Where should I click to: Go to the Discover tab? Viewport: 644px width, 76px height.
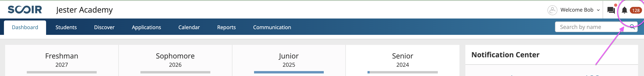[x=104, y=27]
